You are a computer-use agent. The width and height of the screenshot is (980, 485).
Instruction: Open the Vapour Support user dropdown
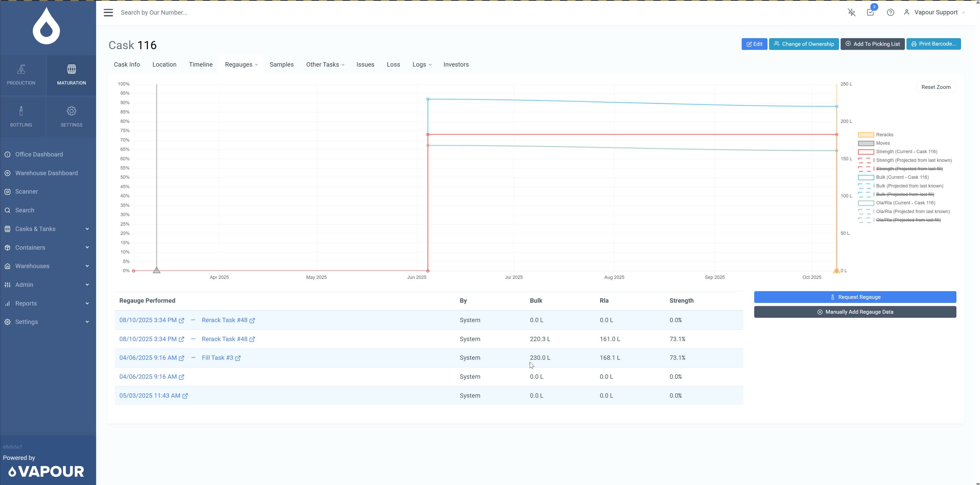pyautogui.click(x=935, y=13)
